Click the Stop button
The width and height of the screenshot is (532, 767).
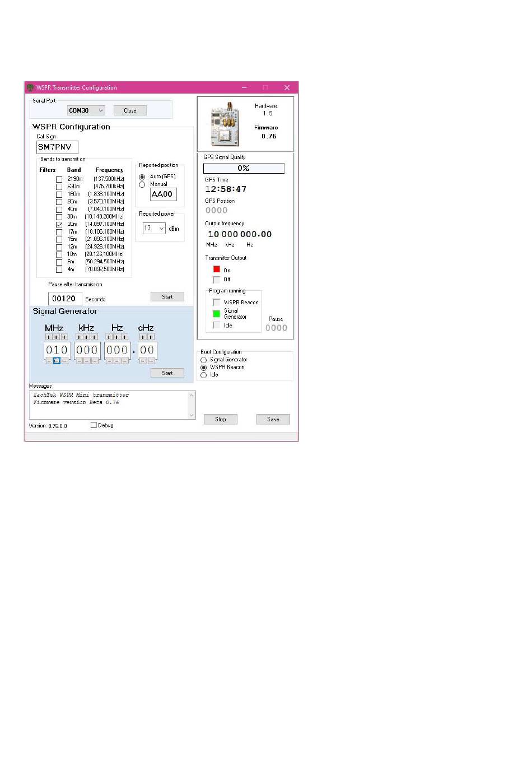(x=221, y=419)
